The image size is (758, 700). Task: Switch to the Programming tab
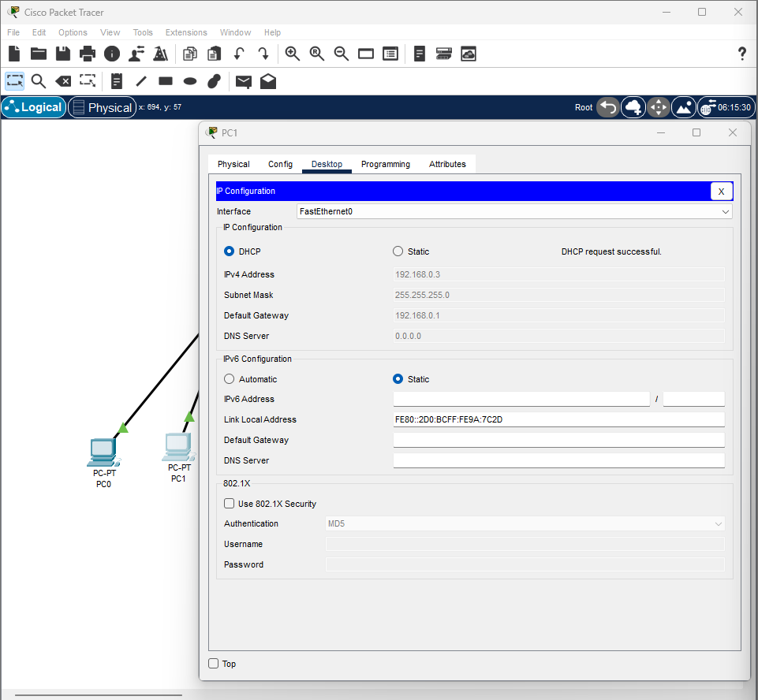pos(385,164)
